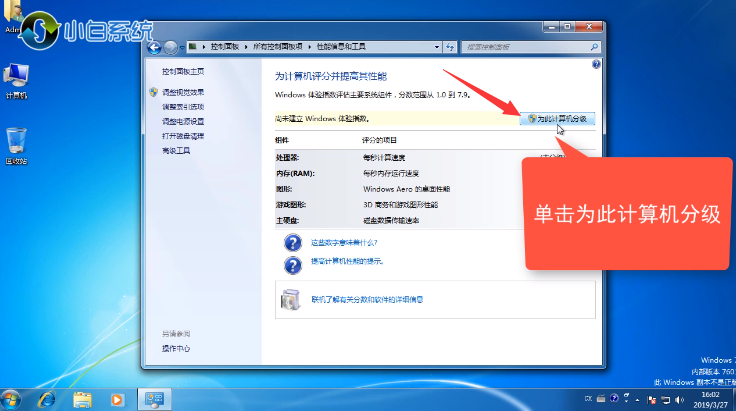Click the volume speaker tray icon
This screenshot has width=736, height=411.
[679, 400]
